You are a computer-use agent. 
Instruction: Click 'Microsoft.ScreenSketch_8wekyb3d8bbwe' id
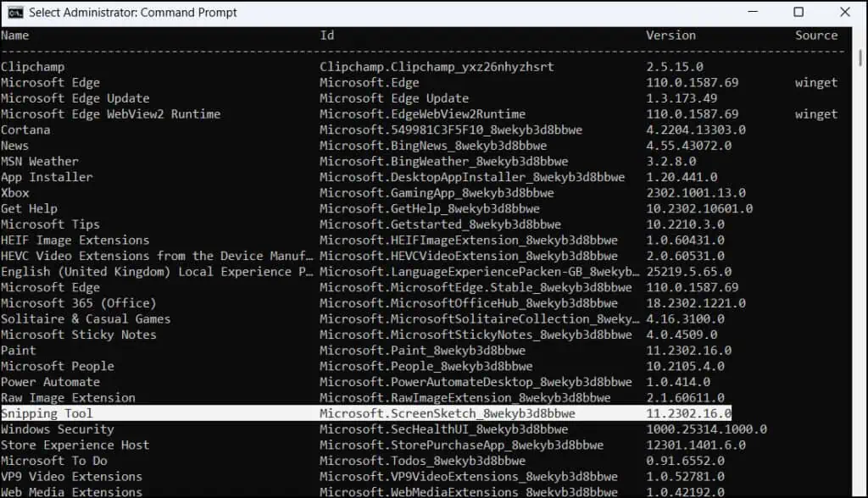point(448,414)
